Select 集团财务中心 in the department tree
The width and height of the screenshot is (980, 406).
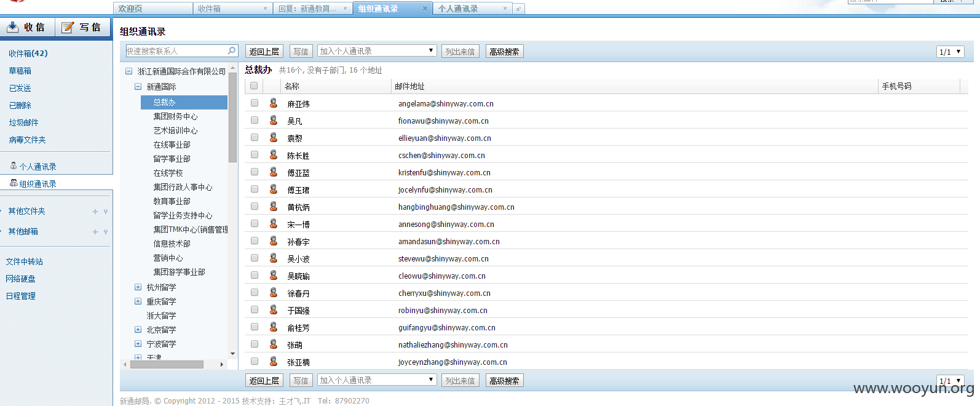[x=176, y=116]
